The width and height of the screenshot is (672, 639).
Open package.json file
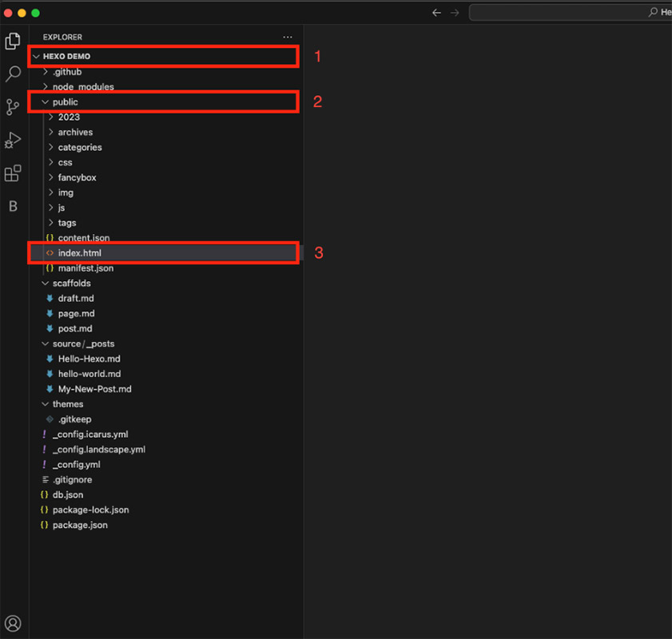click(166, 525)
